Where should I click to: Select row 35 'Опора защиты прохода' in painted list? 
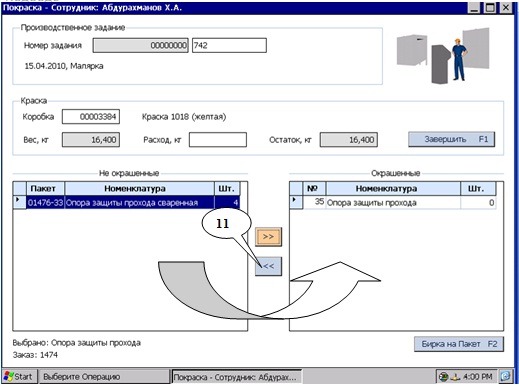coord(399,203)
